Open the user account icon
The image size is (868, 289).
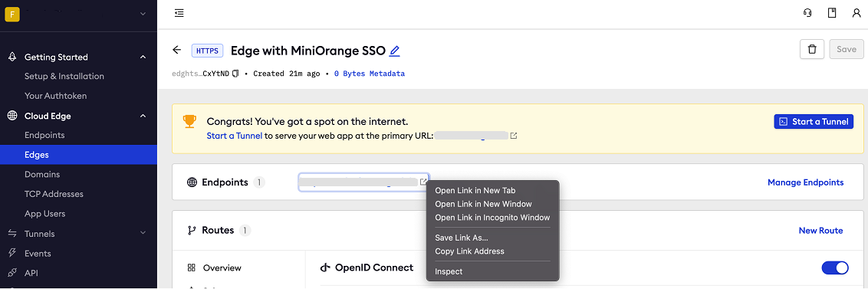856,13
